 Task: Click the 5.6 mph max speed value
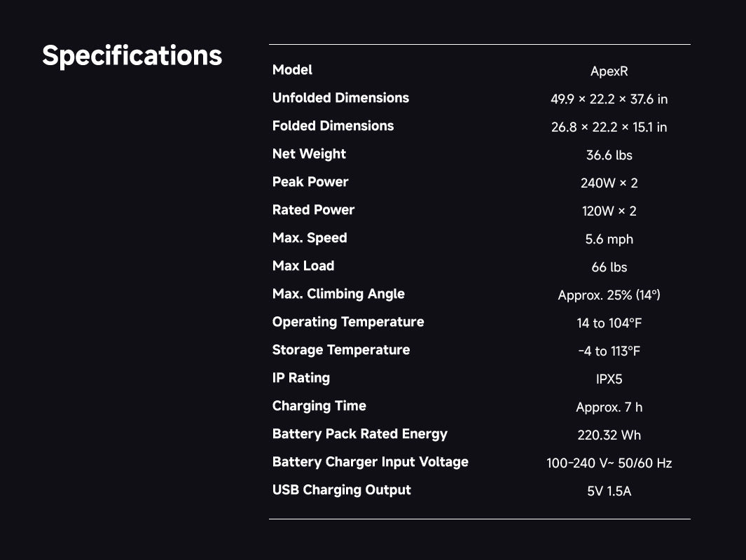pos(609,239)
